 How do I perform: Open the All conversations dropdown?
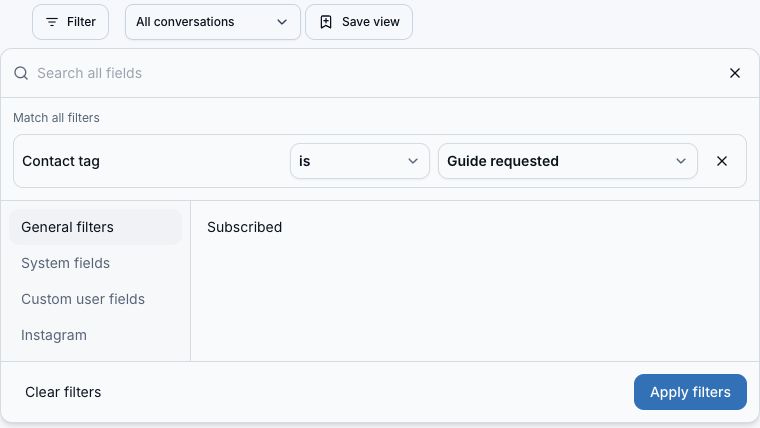(212, 22)
